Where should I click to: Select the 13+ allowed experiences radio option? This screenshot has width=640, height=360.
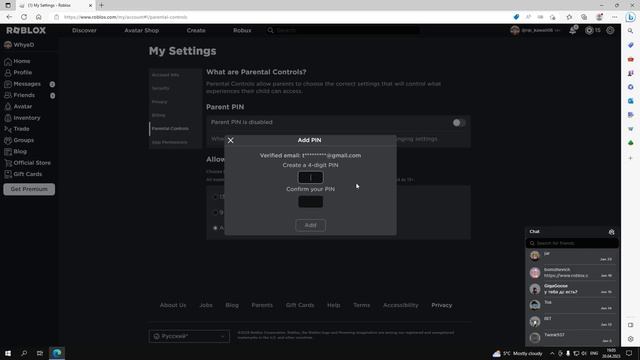[216, 197]
